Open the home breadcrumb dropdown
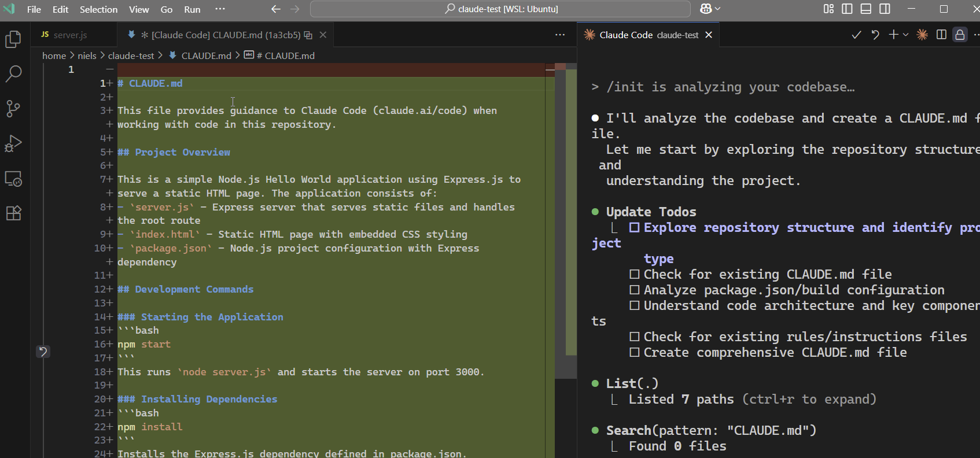 [x=54, y=56]
